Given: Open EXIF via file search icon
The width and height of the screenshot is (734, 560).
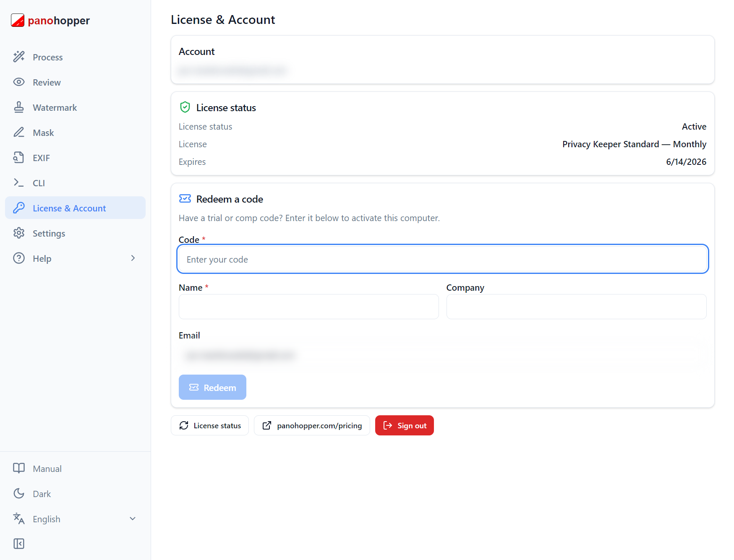Looking at the screenshot, I should pos(19,157).
